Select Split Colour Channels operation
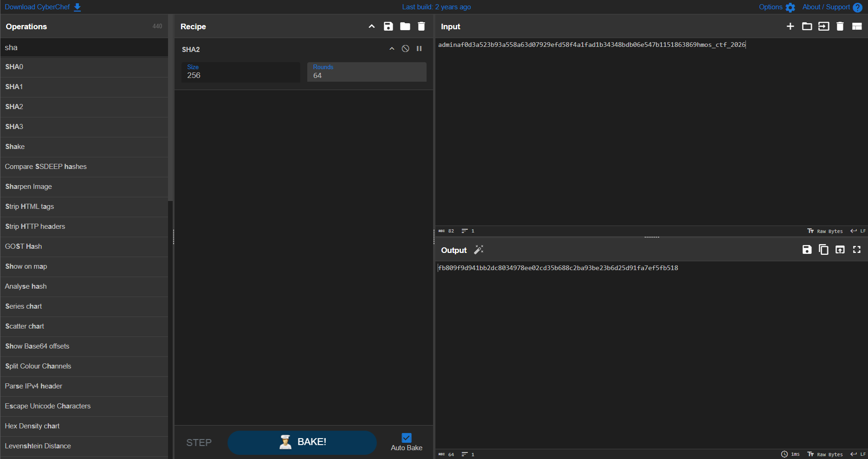 click(x=84, y=366)
